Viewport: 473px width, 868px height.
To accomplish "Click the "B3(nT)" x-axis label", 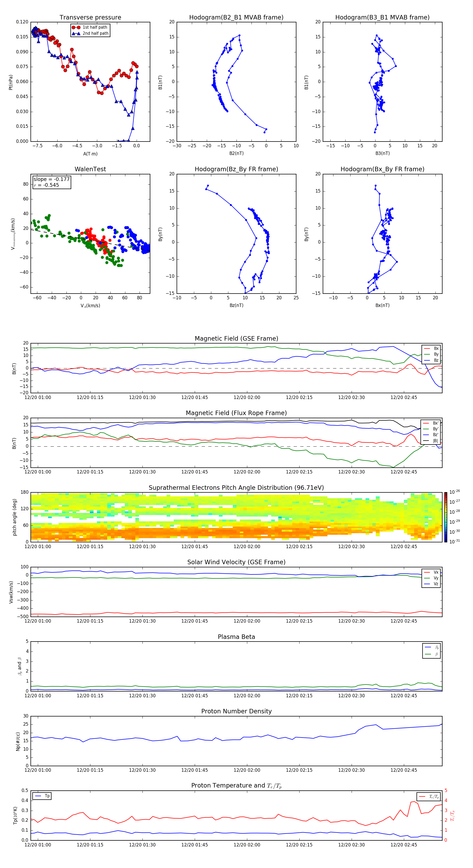I will click(382, 153).
